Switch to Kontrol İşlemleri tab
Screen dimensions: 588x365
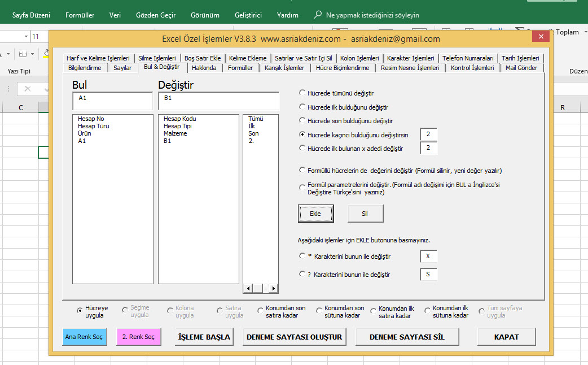472,68
